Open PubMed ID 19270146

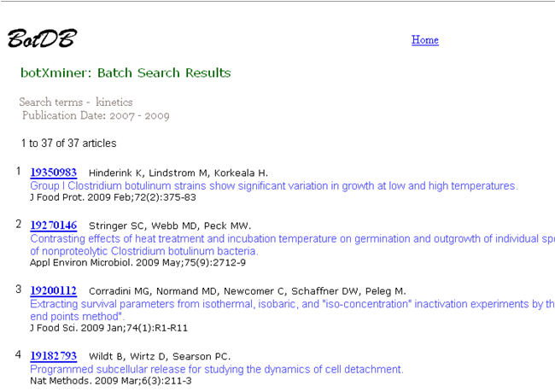pos(54,225)
